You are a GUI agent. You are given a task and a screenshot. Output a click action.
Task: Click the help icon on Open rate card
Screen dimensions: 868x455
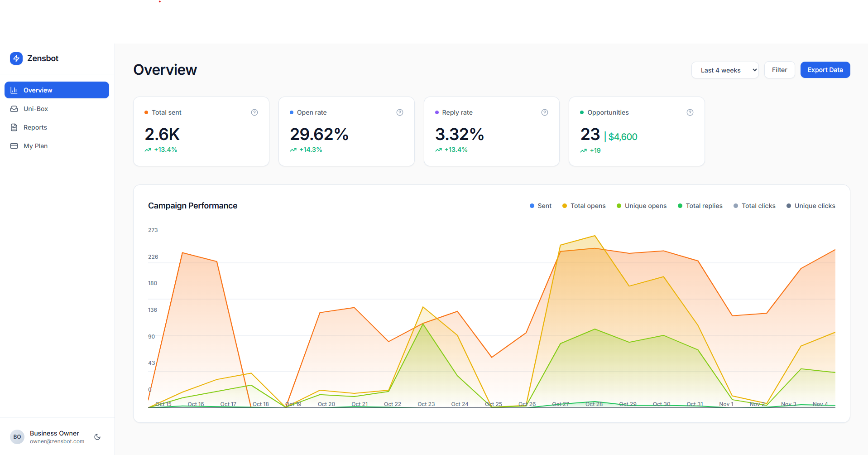point(400,112)
